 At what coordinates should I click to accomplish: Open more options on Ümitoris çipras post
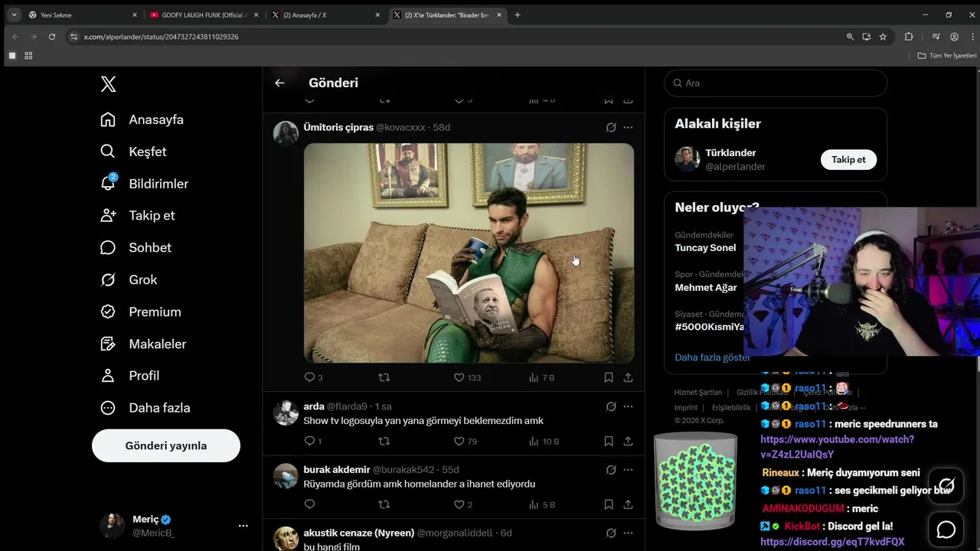click(628, 128)
